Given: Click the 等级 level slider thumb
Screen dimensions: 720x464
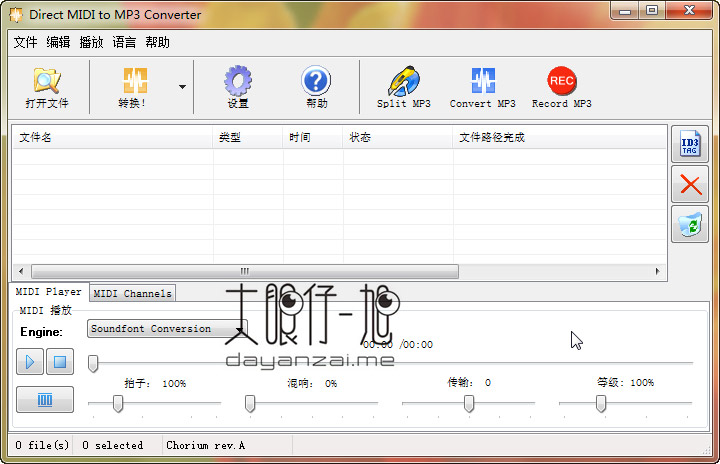Looking at the screenshot, I should [601, 403].
